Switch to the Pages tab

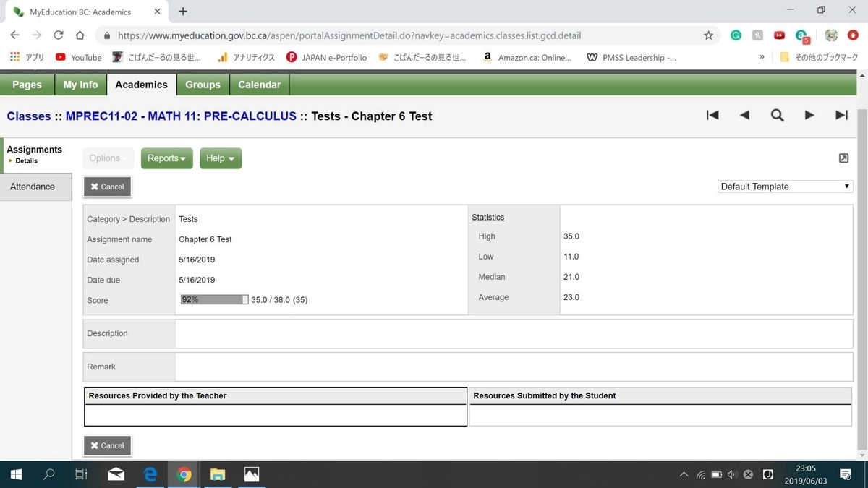(27, 85)
